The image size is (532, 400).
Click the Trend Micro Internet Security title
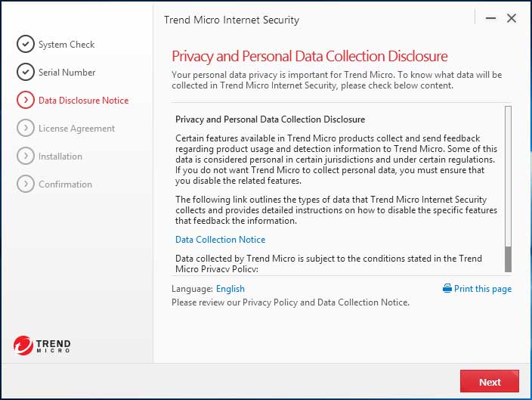coord(231,20)
